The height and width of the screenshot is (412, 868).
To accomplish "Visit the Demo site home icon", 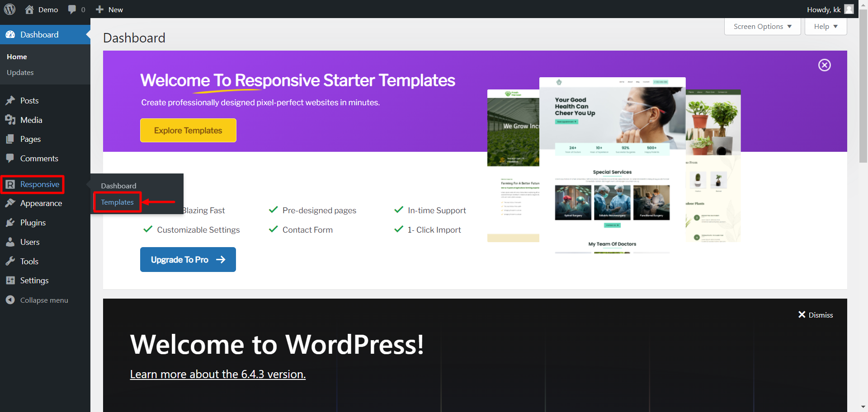I will coord(29,9).
